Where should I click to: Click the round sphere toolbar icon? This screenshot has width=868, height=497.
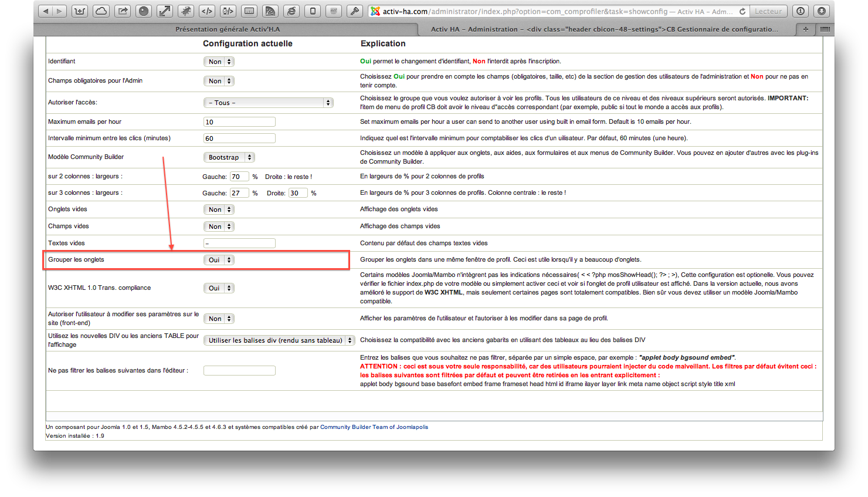coord(144,11)
